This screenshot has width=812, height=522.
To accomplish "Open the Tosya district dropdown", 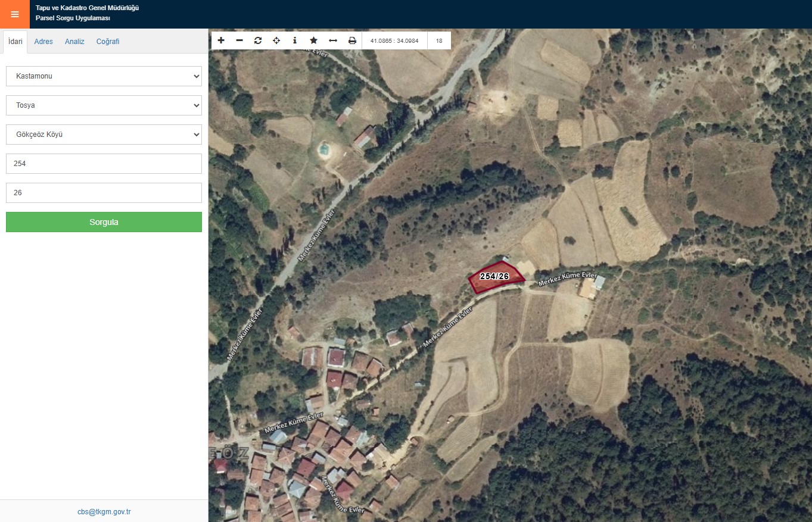I will pyautogui.click(x=104, y=105).
